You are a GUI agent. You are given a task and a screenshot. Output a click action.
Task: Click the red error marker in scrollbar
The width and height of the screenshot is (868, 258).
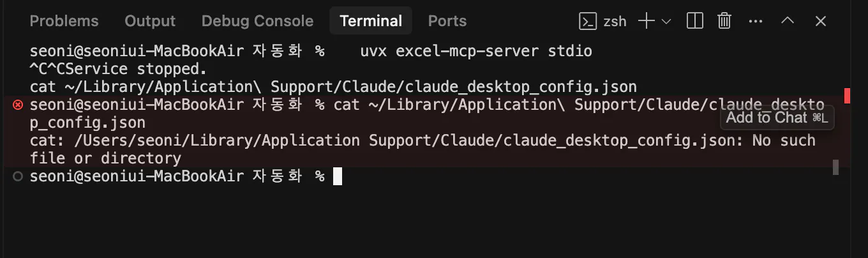click(x=847, y=96)
